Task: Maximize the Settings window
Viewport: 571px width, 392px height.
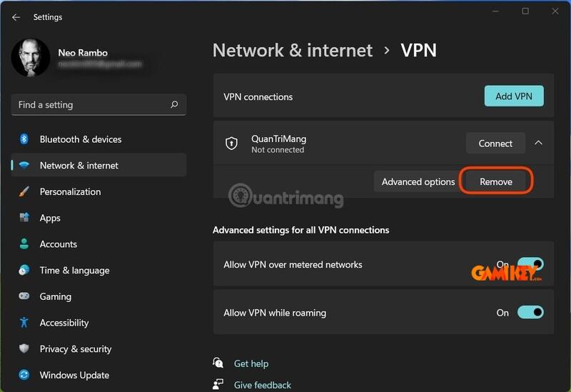Action: [525, 11]
